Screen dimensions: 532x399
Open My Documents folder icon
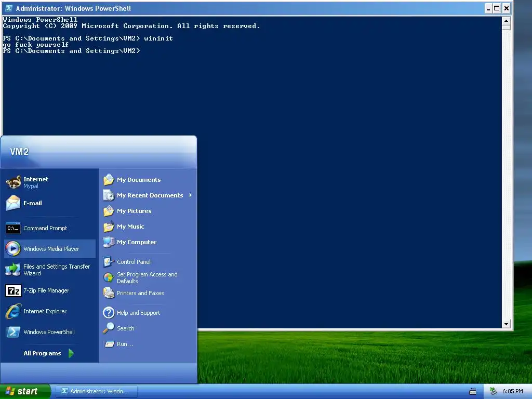click(109, 179)
